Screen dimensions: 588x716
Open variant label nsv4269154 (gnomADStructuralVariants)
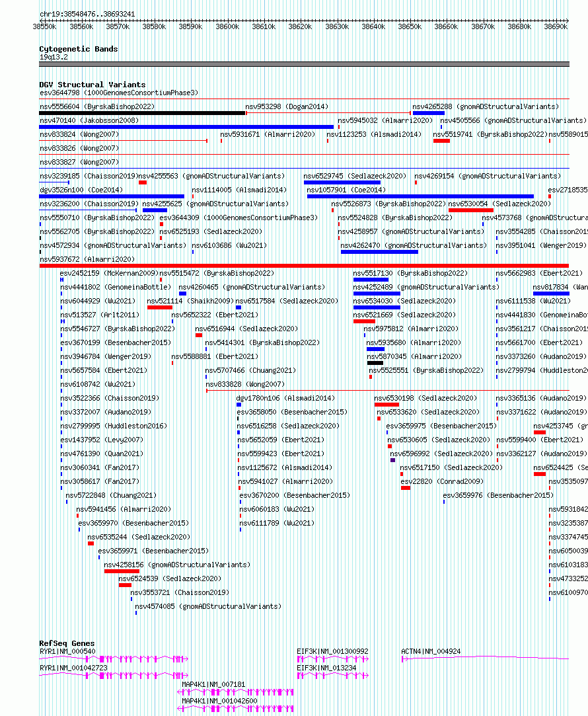tap(488, 176)
